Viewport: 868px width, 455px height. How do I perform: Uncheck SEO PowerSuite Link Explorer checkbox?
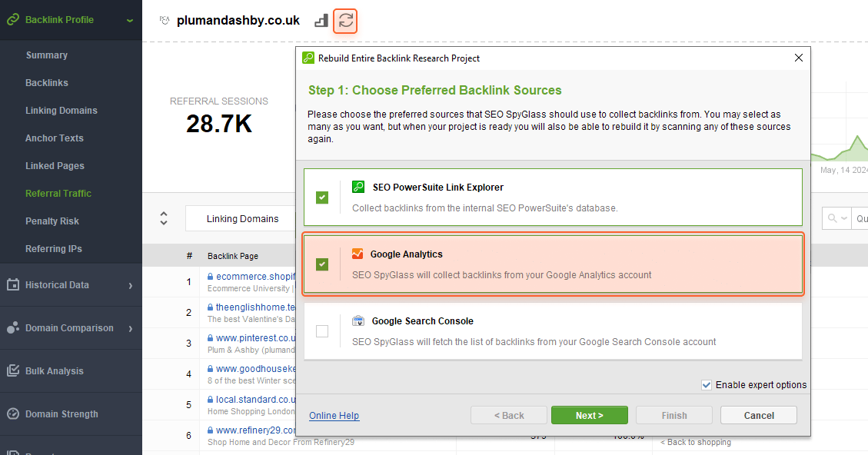pos(322,198)
